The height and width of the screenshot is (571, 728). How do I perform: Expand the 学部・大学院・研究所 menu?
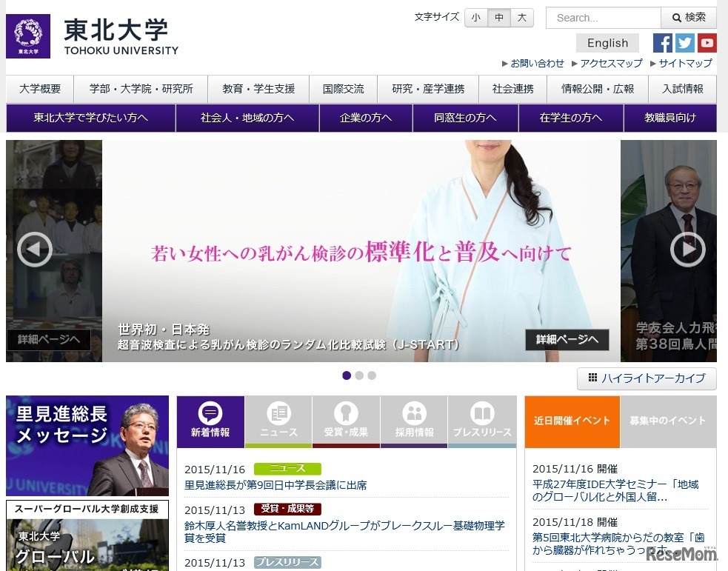pos(141,89)
